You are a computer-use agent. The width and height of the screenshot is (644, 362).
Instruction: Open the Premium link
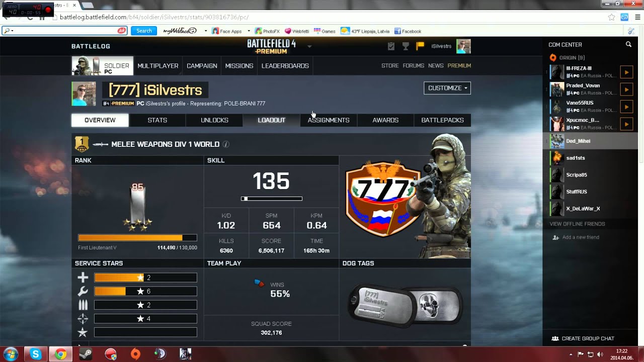(459, 66)
